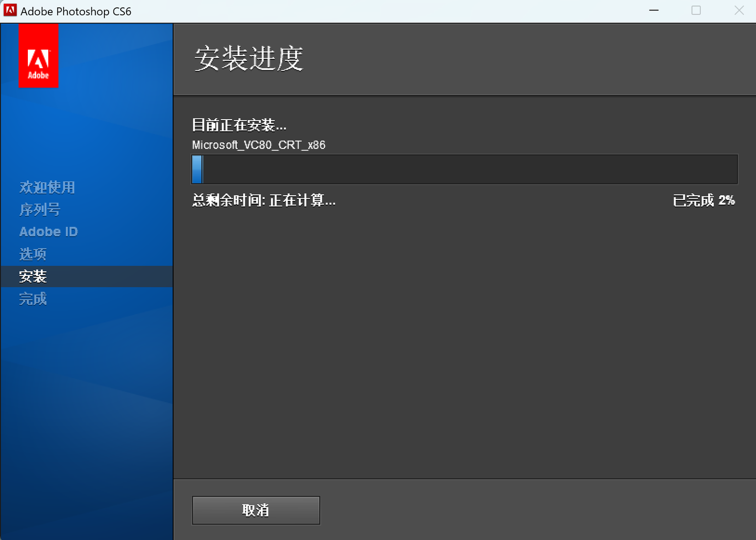Viewport: 756px width, 540px height.
Task: Click the 已完成 2% status text
Action: [x=703, y=200]
